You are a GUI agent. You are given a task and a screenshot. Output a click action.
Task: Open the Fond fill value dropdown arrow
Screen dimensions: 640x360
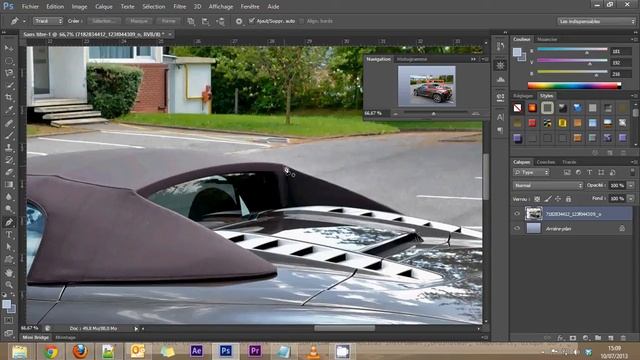(631, 198)
